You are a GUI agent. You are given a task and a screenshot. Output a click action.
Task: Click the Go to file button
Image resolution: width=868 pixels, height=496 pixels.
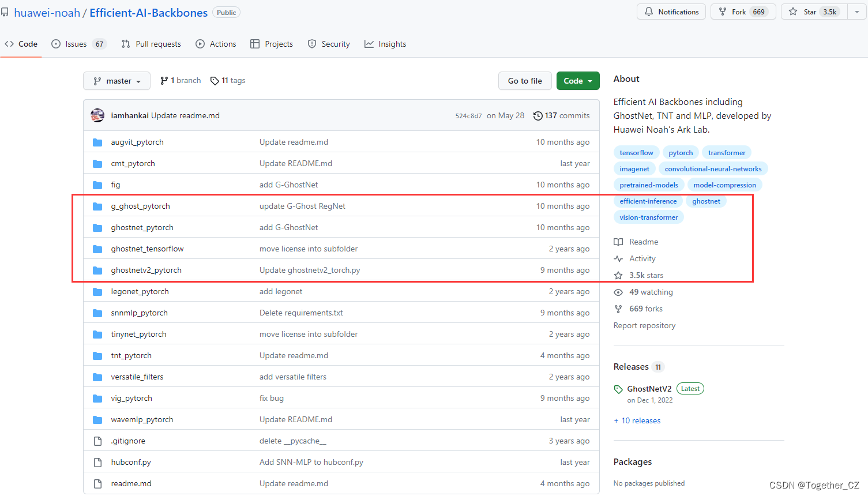tap(525, 81)
